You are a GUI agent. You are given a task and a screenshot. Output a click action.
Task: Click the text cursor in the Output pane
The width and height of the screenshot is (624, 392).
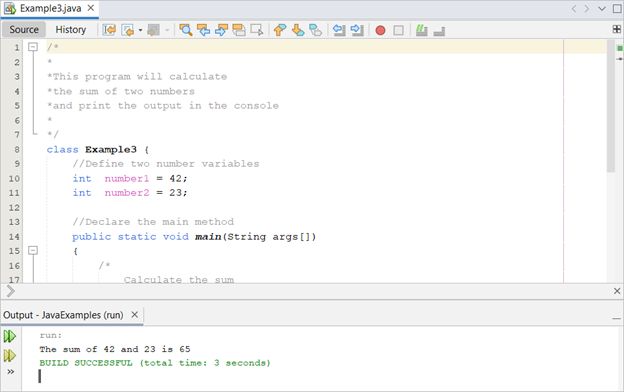(39, 376)
